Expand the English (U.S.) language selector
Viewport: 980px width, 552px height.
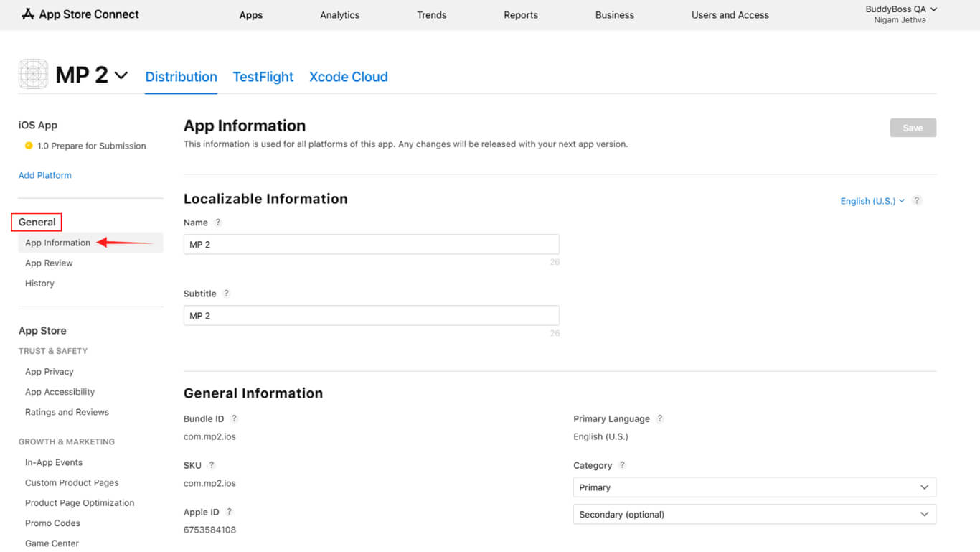872,201
